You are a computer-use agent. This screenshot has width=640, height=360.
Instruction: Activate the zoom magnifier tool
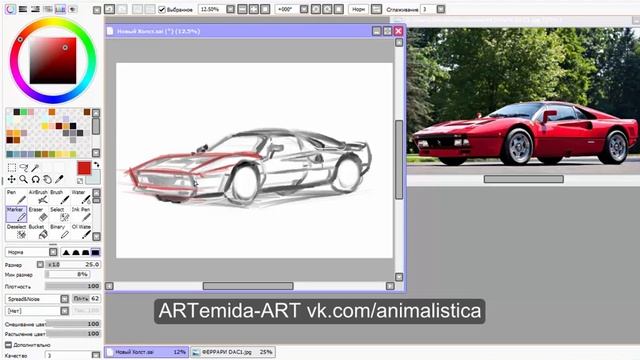point(24,179)
